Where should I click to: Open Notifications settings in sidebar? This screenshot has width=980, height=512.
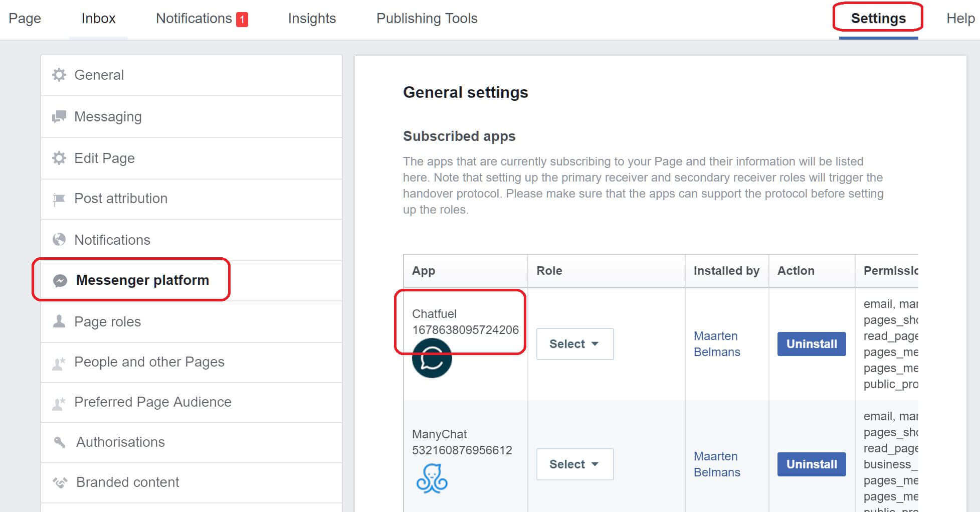pyautogui.click(x=191, y=240)
